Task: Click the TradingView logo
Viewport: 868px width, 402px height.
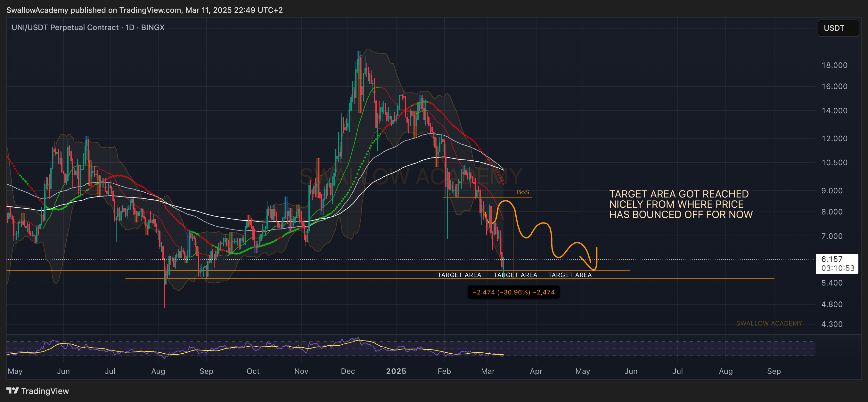Action: pyautogui.click(x=38, y=391)
